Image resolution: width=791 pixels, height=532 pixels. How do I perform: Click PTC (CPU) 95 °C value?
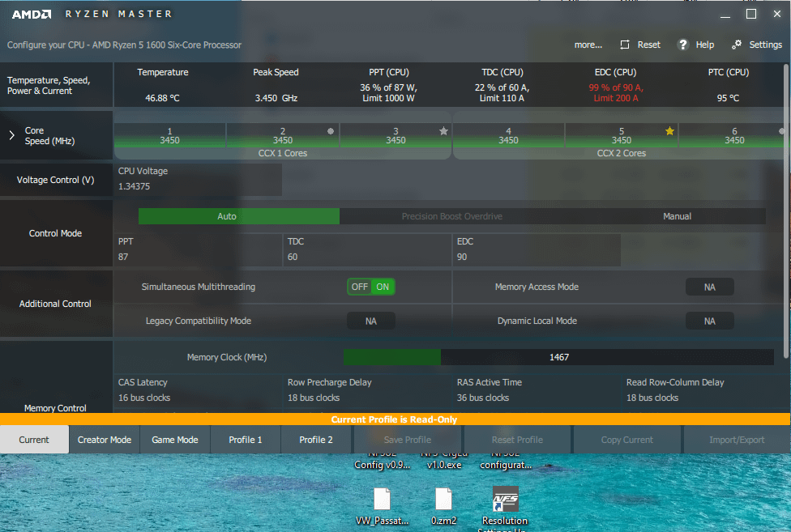tap(728, 98)
